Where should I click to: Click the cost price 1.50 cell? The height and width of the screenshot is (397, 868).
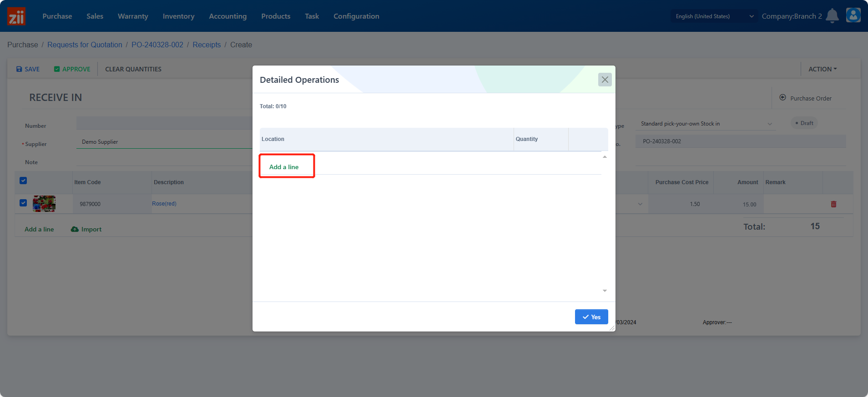tap(681, 204)
